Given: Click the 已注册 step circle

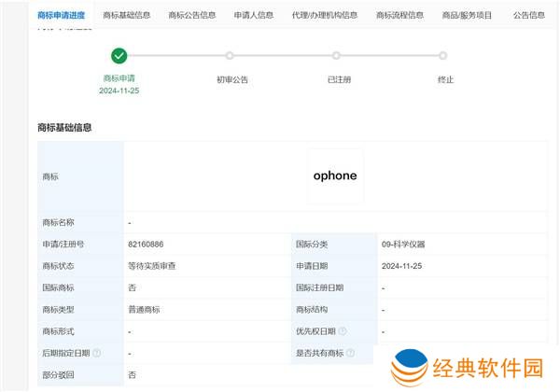Looking at the screenshot, I should [336, 56].
